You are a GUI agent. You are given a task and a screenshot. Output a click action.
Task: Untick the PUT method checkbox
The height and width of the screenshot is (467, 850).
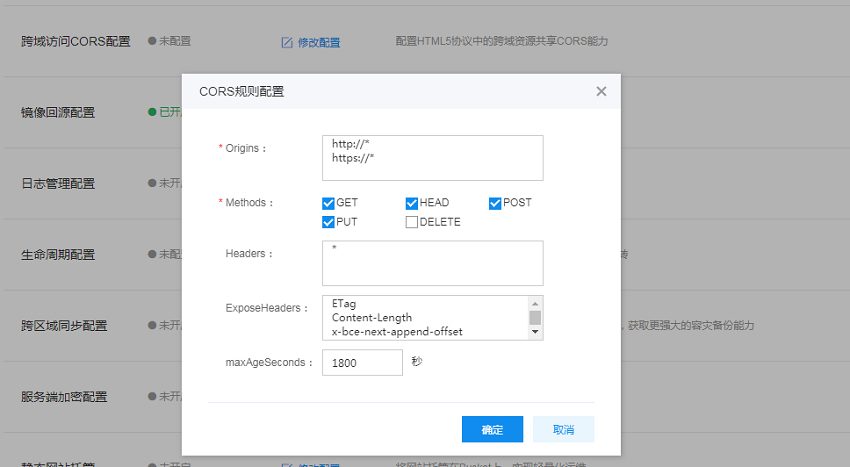pos(328,222)
